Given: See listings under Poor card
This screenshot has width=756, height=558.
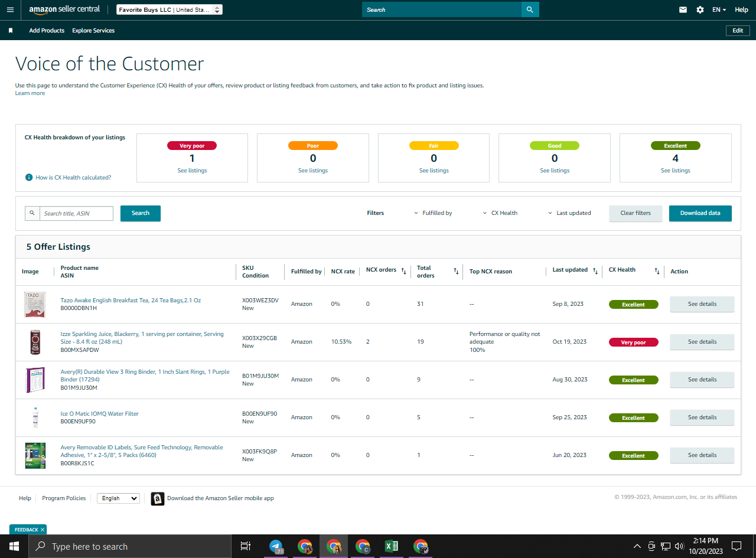Looking at the screenshot, I should tap(313, 171).
